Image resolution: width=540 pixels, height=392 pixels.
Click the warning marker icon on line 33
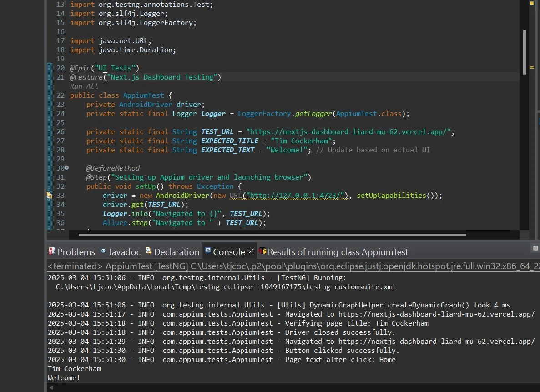tap(50, 196)
